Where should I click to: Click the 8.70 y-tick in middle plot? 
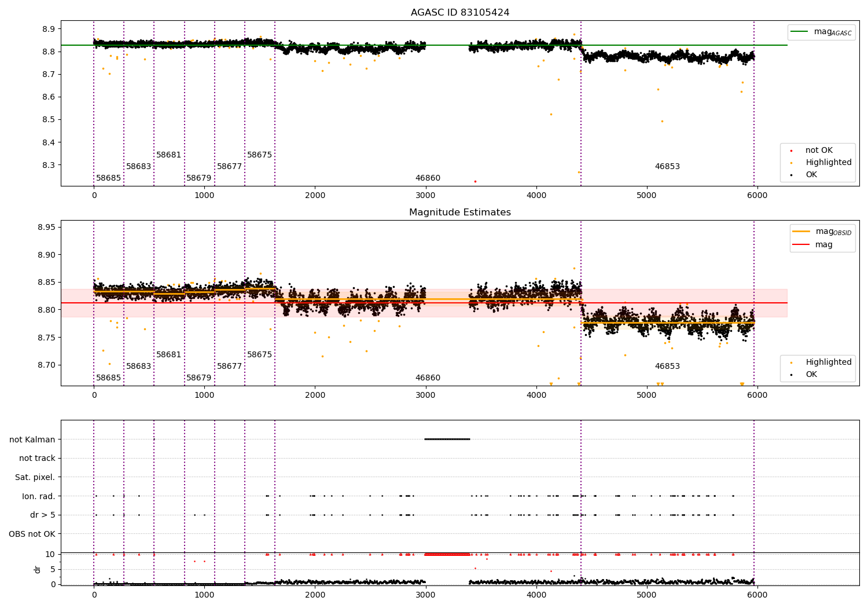tap(46, 365)
